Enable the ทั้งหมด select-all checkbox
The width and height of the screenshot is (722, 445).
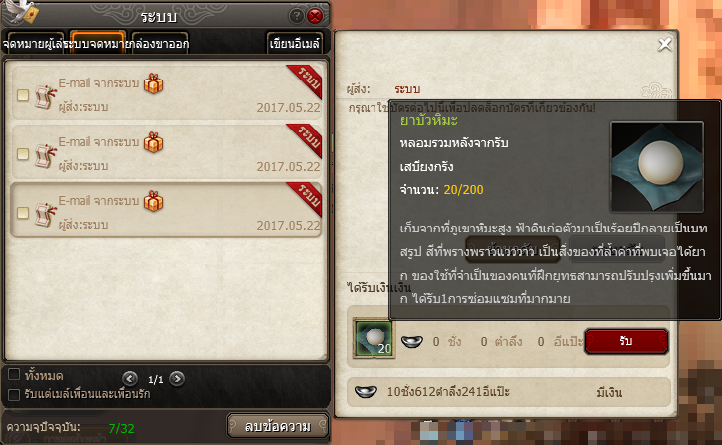14,374
